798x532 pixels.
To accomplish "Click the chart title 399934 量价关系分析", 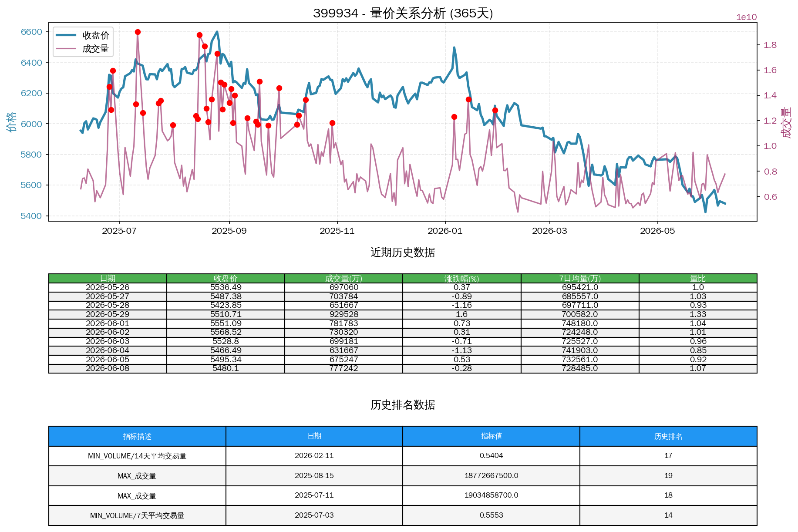I will tap(403, 13).
